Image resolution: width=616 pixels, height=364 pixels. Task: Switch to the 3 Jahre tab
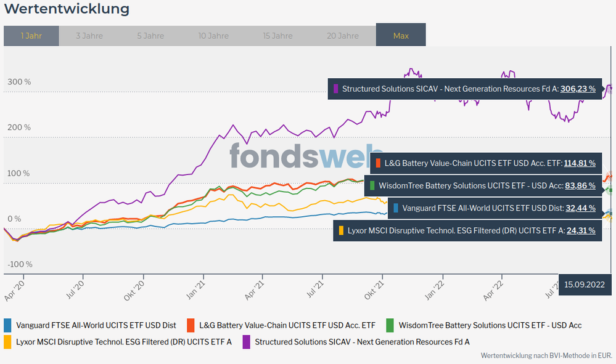pyautogui.click(x=89, y=36)
